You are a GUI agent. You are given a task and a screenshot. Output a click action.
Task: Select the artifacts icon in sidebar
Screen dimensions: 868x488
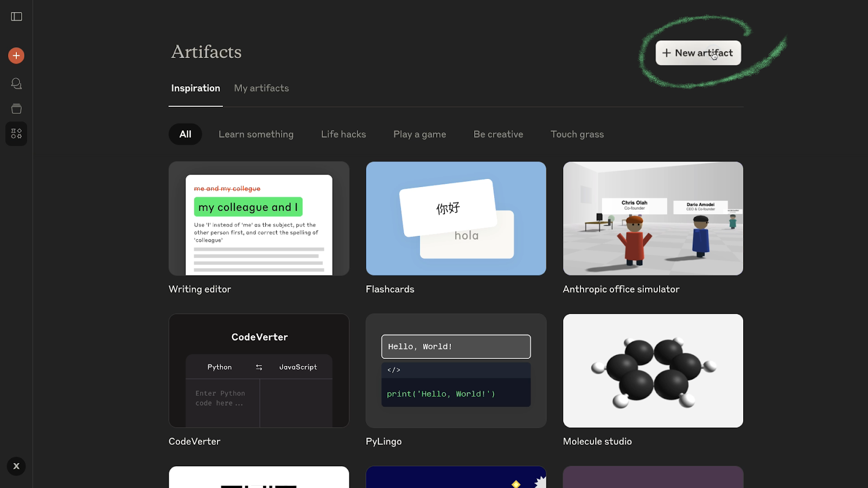coord(16,134)
